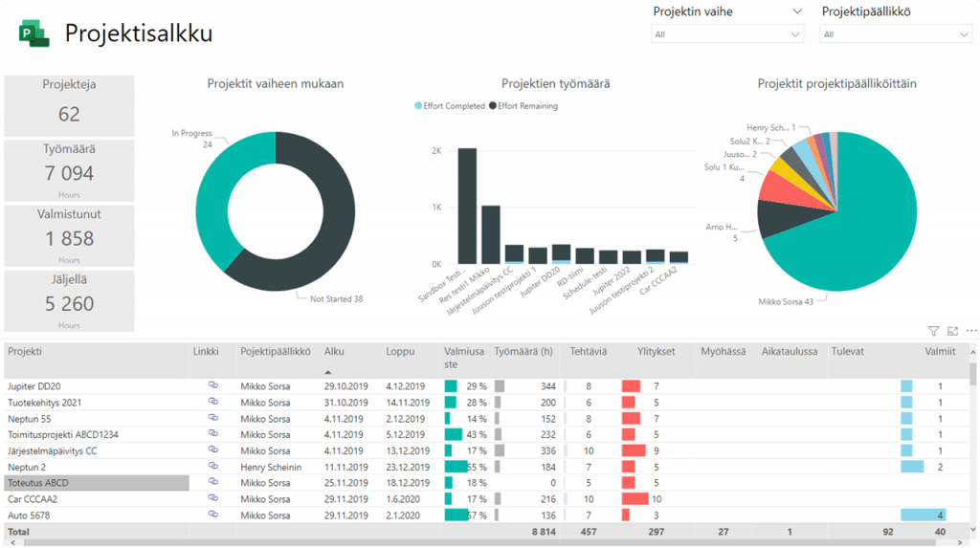Click the filter funnel icon above the table
This screenshot has width=980, height=548.
click(933, 331)
